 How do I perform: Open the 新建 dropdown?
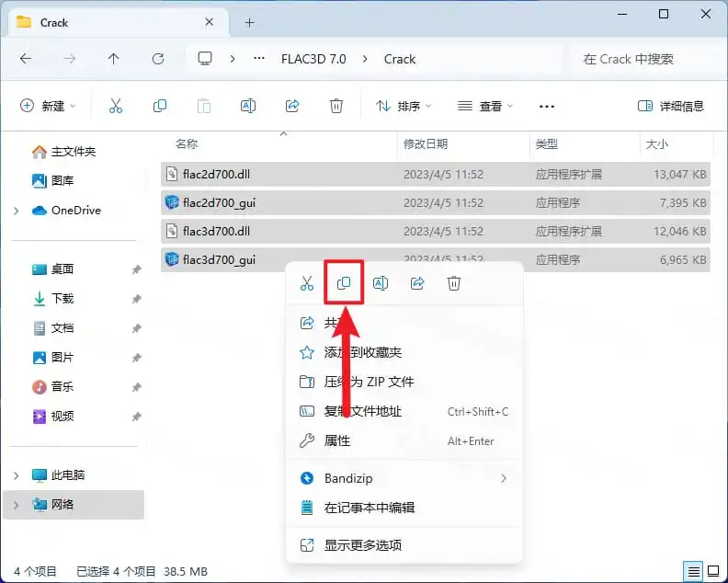(48, 107)
